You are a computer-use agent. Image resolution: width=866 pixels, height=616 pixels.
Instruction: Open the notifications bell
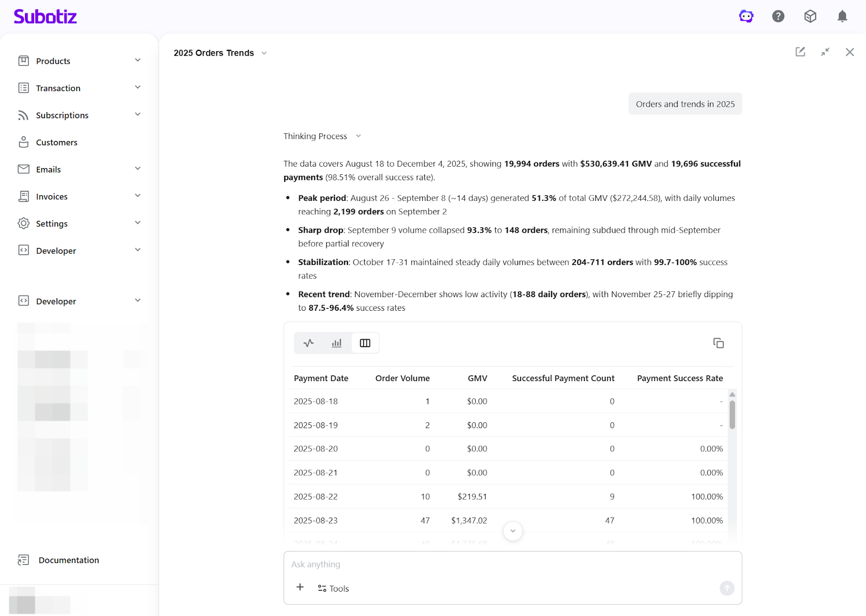click(x=842, y=16)
